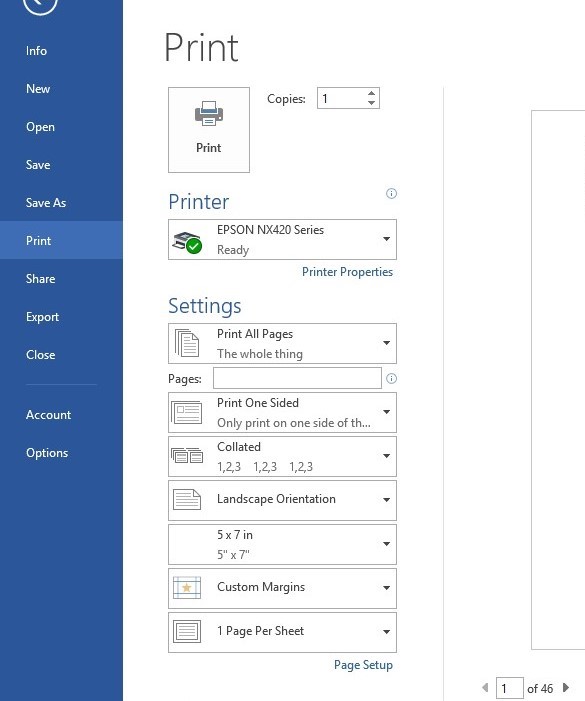Click the Printer Properties link
Screen dimensions: 585x701
pyautogui.click(x=347, y=272)
